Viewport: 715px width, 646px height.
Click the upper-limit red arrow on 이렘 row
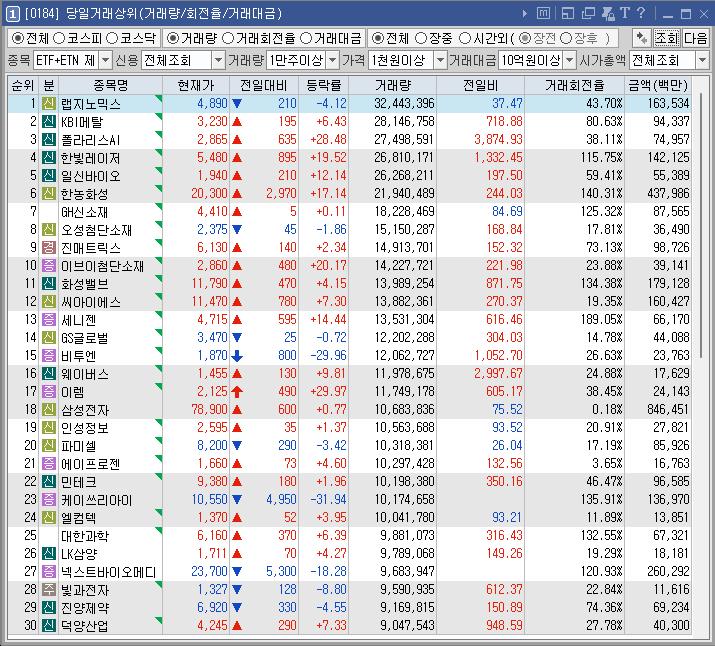tap(237, 392)
